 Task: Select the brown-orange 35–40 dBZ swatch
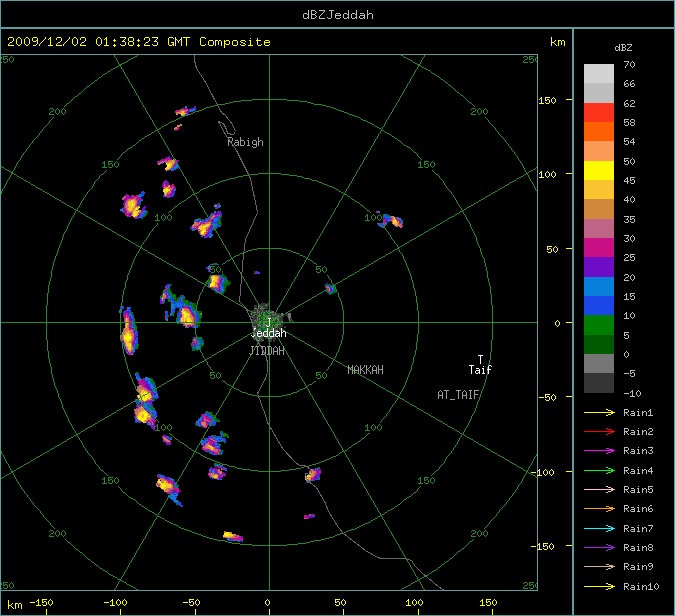(599, 209)
